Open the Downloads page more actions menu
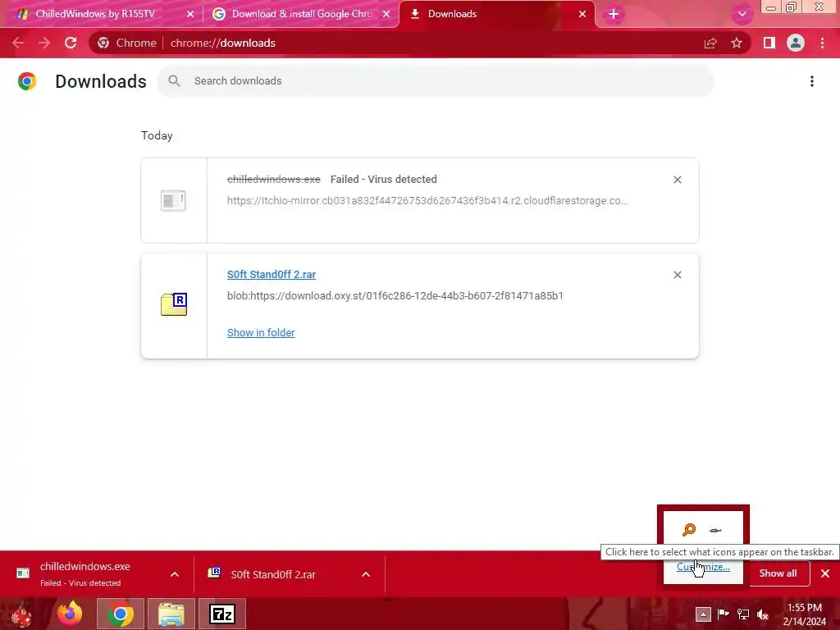840x630 pixels. [812, 81]
